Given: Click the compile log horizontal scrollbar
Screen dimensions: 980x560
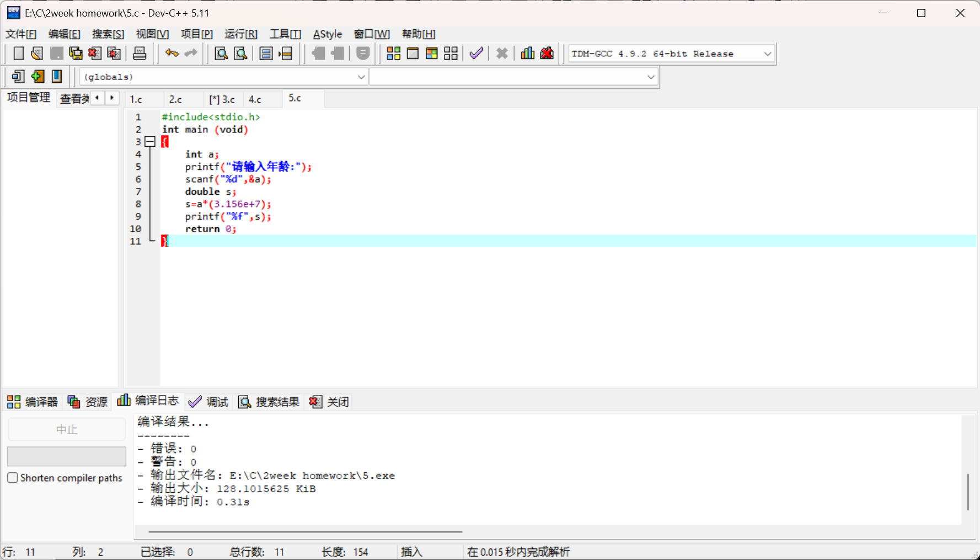Looking at the screenshot, I should coord(306,532).
